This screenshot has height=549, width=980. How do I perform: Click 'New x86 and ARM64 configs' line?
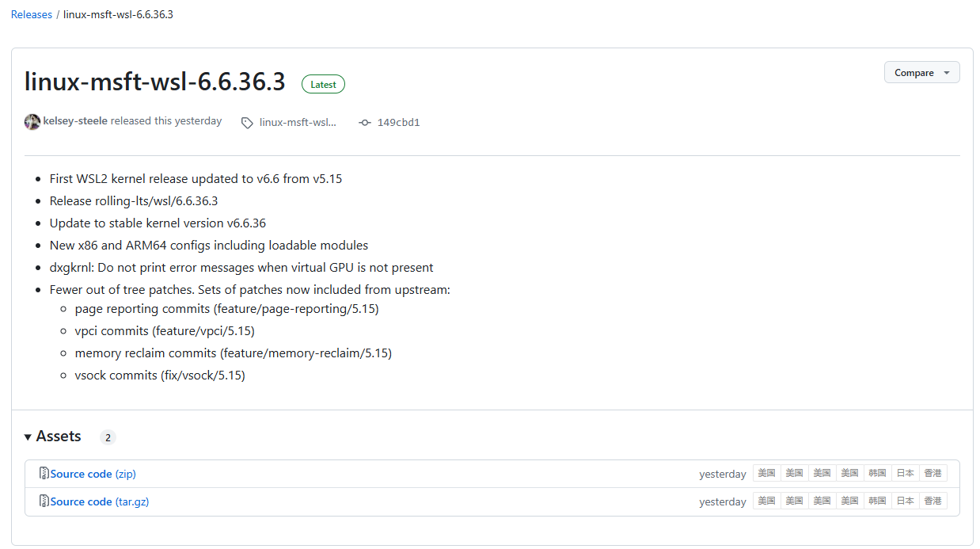[209, 246]
